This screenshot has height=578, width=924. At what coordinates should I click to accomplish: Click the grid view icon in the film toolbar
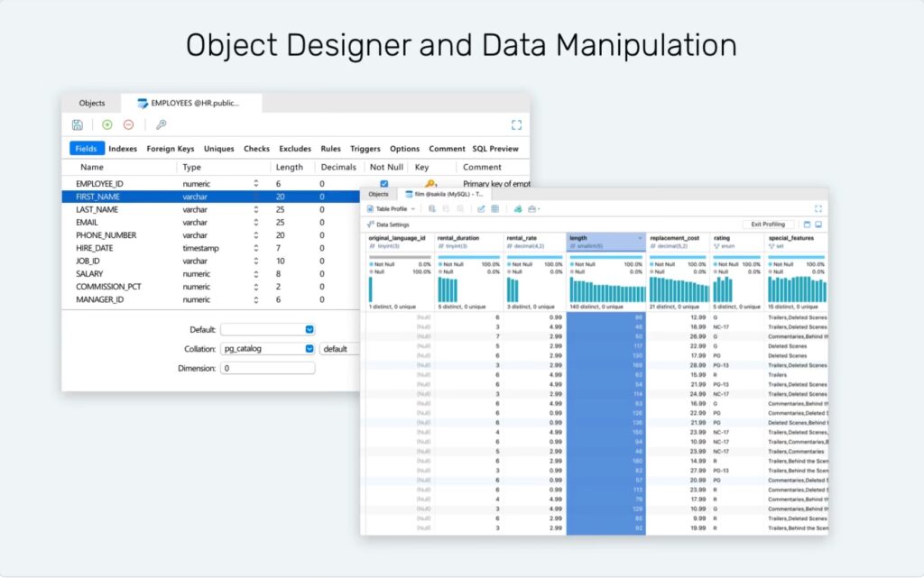(x=495, y=208)
